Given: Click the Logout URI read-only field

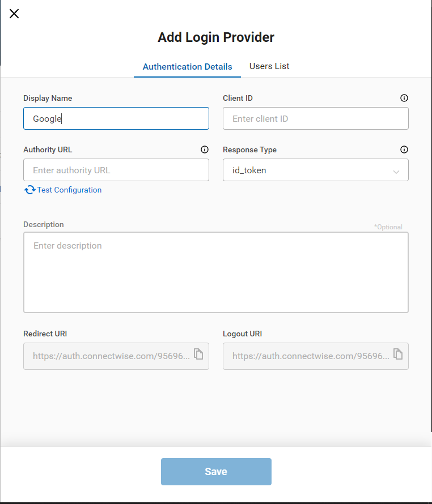Looking at the screenshot, I should 307,356.
